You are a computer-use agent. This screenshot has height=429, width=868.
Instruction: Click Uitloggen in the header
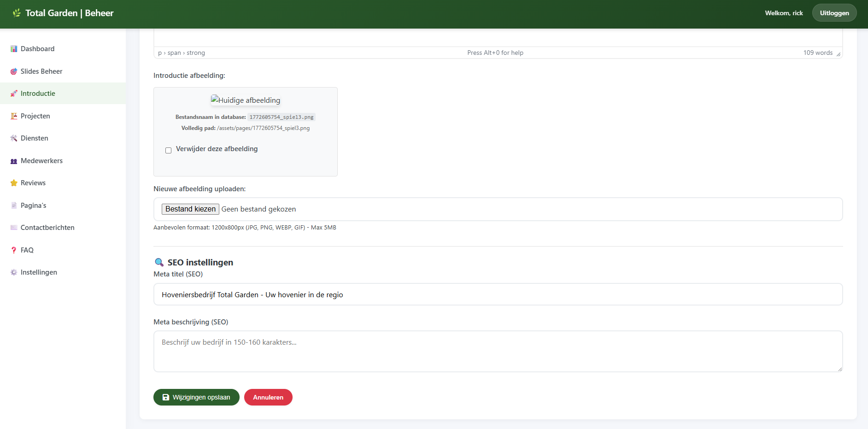tap(834, 13)
